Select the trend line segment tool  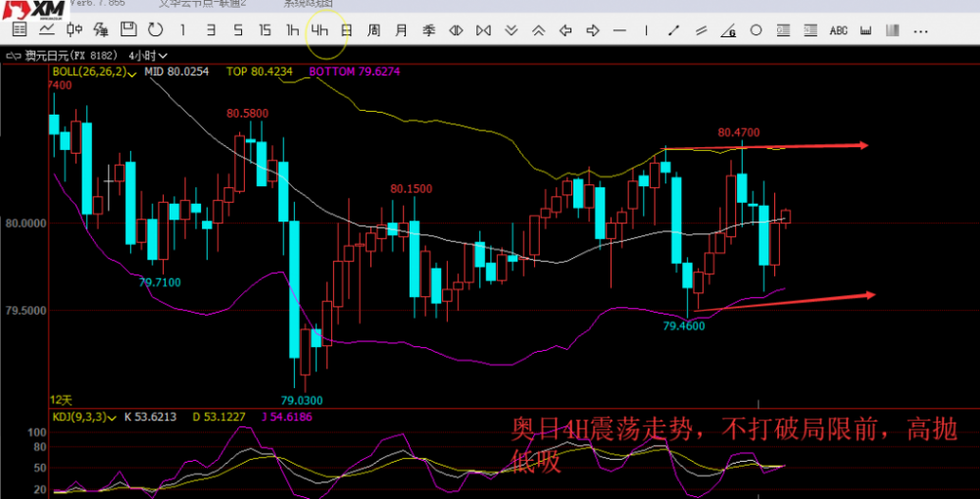(x=674, y=30)
